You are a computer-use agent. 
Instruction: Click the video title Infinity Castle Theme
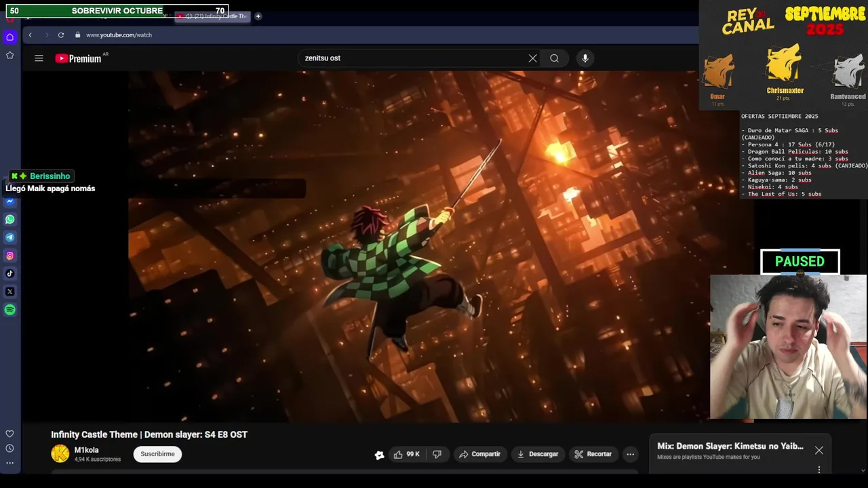pos(149,434)
